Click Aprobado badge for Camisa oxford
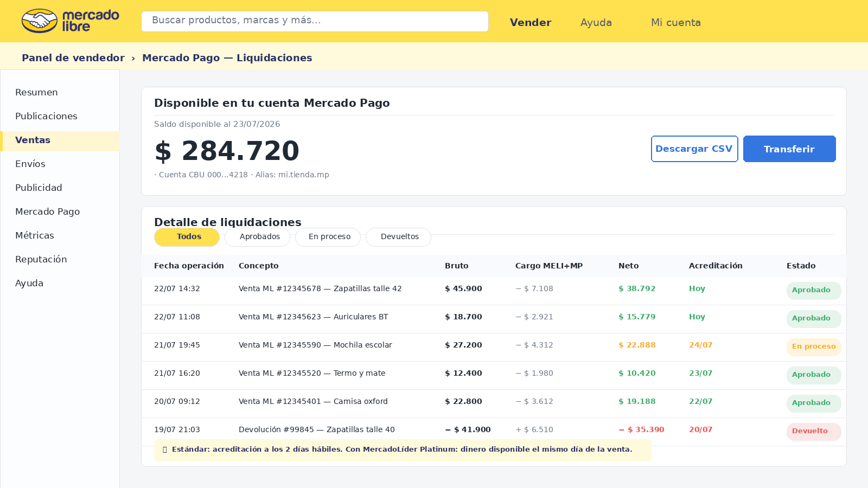 point(814,403)
